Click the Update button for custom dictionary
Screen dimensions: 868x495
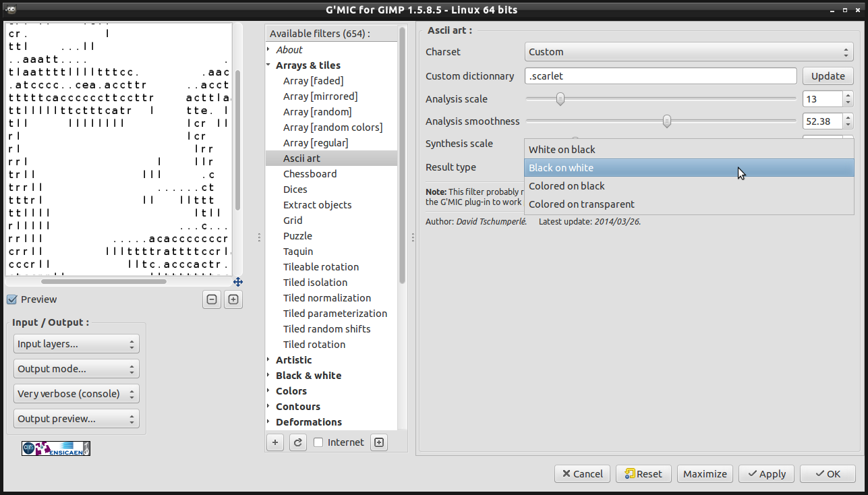828,76
